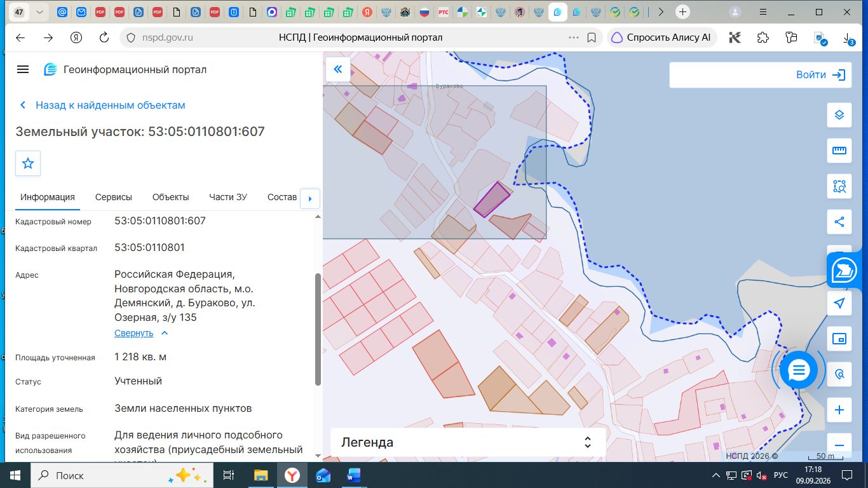Click the info panel vertical scrollbar

(318, 329)
